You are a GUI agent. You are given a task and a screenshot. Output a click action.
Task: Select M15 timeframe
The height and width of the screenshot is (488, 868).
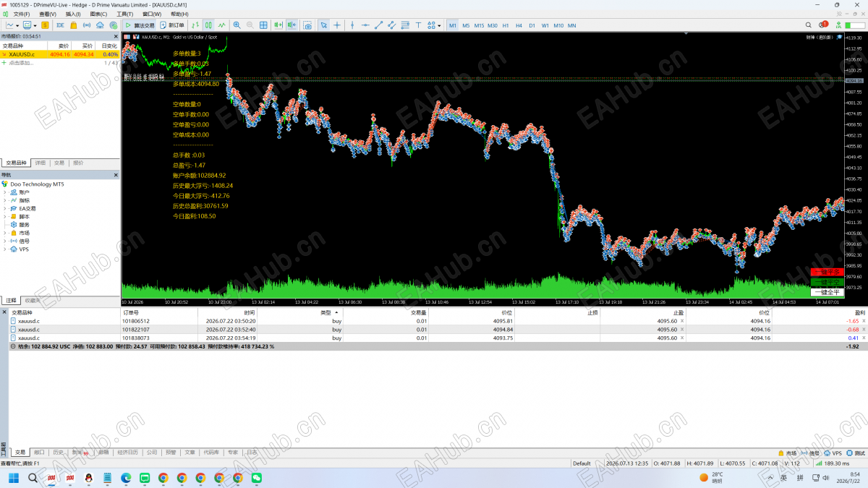pyautogui.click(x=479, y=25)
